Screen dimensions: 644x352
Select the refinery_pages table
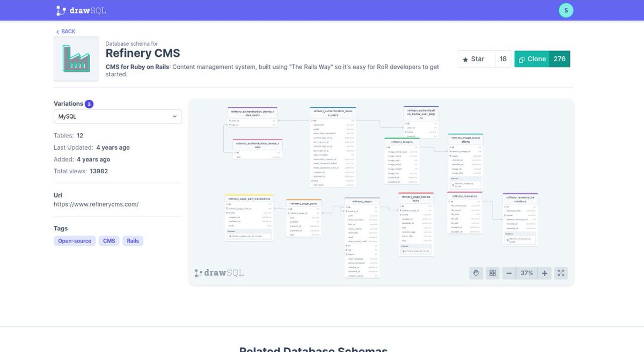click(362, 237)
